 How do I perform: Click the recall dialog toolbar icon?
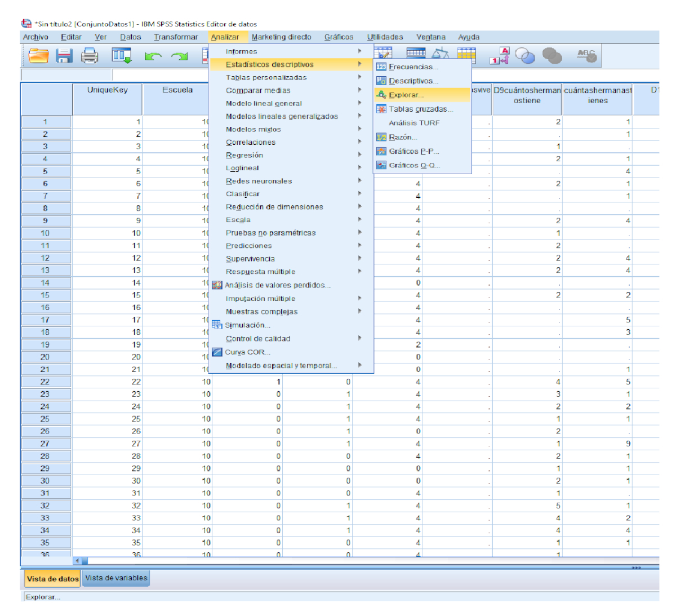[121, 56]
